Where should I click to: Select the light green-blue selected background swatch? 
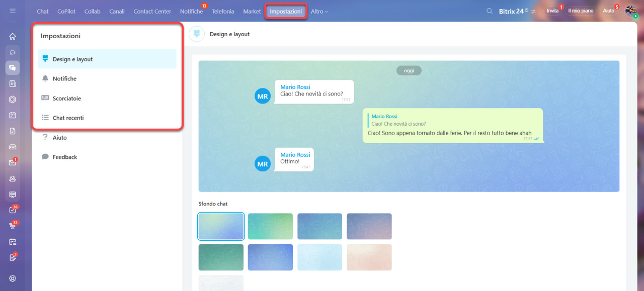tap(221, 226)
